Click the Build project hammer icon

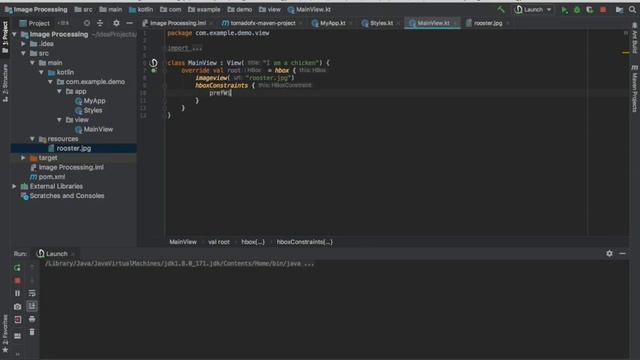(501, 9)
